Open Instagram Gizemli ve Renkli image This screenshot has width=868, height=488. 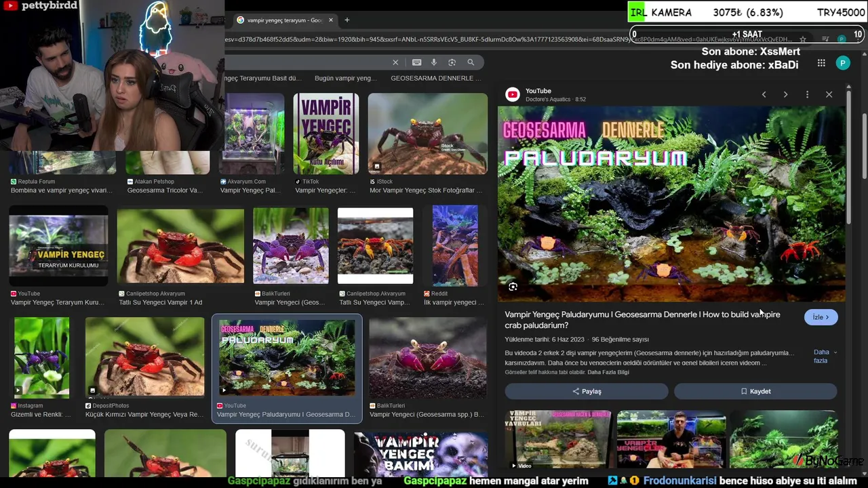coord(41,357)
